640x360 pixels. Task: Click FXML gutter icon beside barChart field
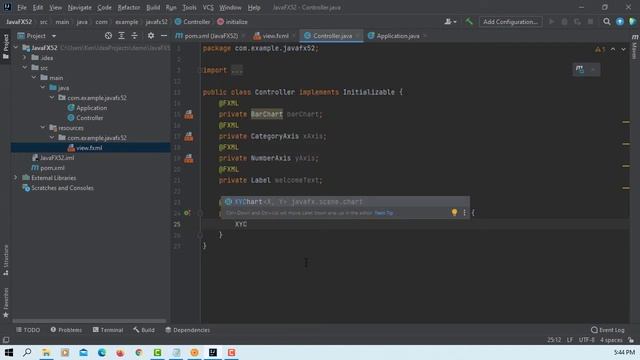189,114
